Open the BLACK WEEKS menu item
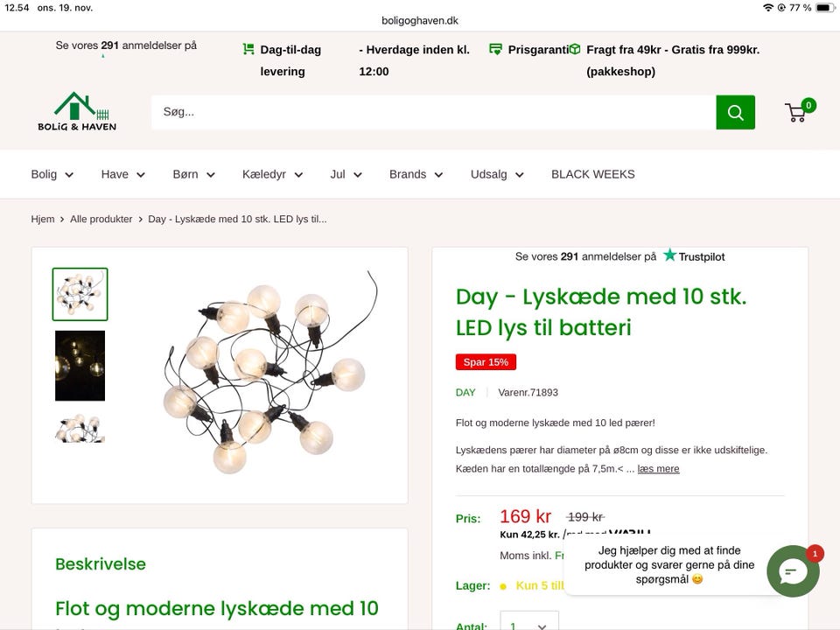 click(592, 174)
